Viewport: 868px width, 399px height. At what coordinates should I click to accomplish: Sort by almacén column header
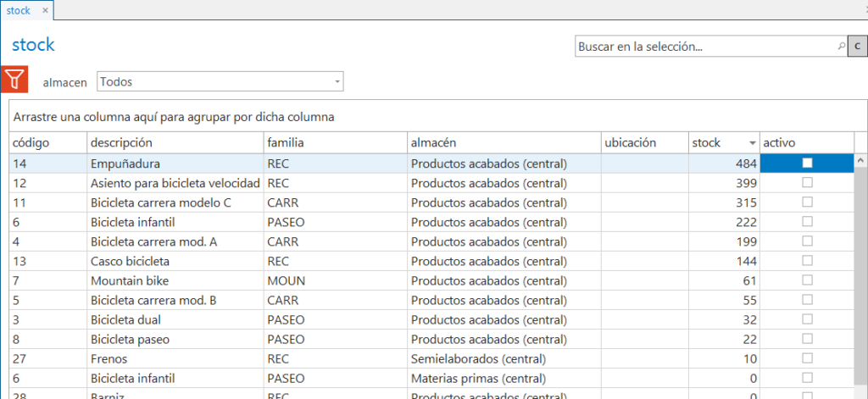point(504,143)
